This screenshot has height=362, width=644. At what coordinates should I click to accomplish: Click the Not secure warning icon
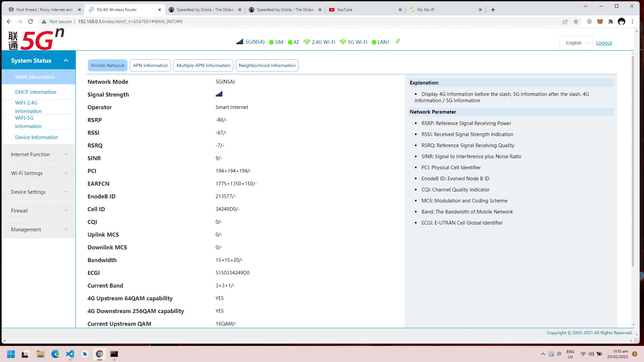coord(44,21)
